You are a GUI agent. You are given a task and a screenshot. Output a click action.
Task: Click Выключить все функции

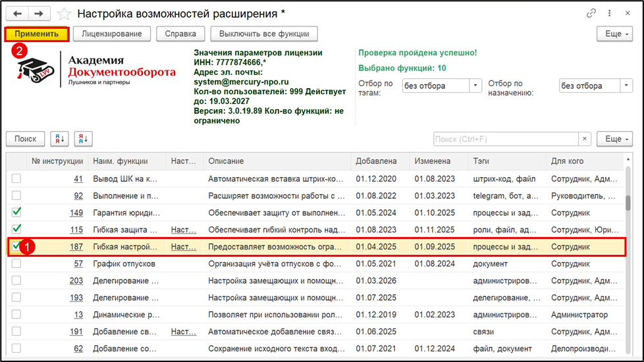264,34
